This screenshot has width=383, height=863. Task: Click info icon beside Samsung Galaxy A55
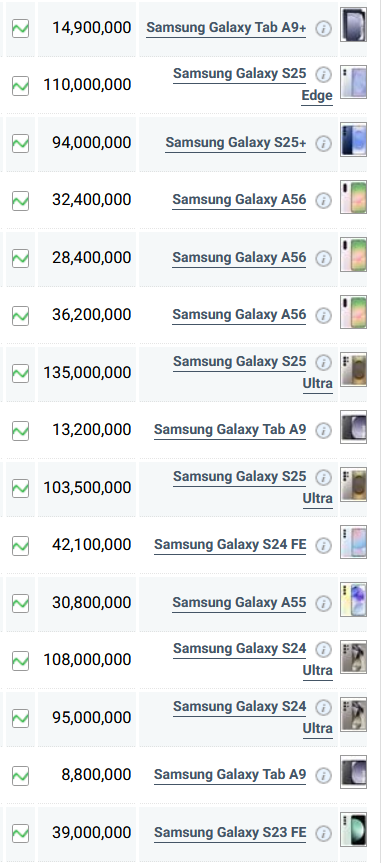(x=324, y=603)
